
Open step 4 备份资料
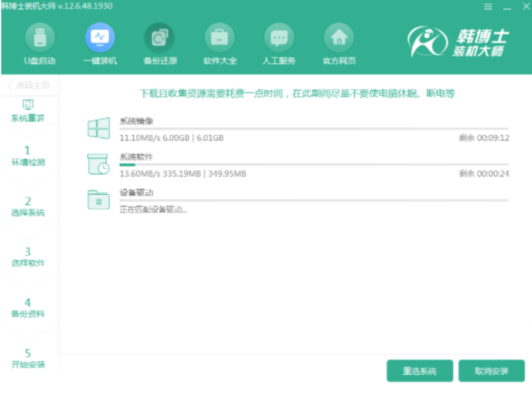(28, 308)
